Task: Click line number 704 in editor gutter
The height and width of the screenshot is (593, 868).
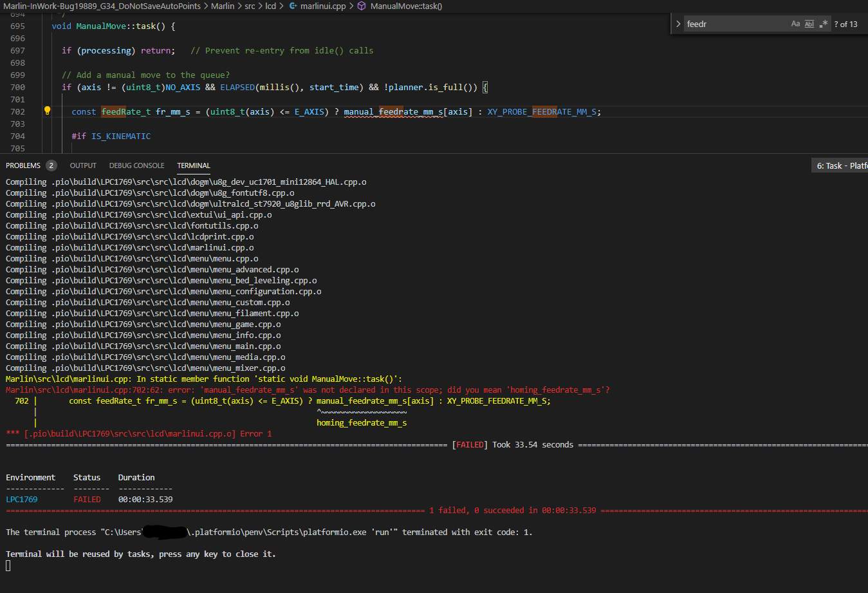Action: click(x=18, y=136)
